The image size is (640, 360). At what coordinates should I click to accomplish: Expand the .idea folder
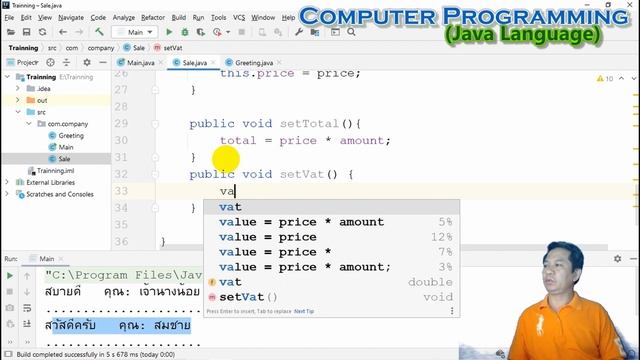point(18,88)
